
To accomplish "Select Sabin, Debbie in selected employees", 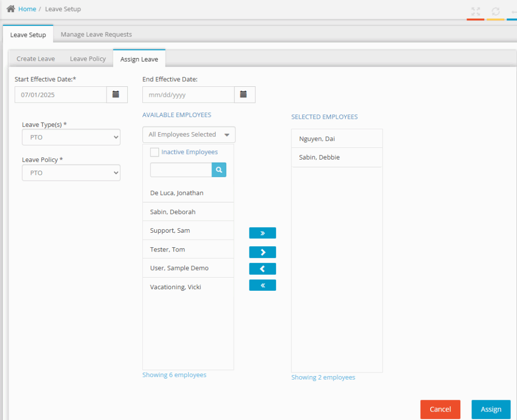I will coord(337,157).
